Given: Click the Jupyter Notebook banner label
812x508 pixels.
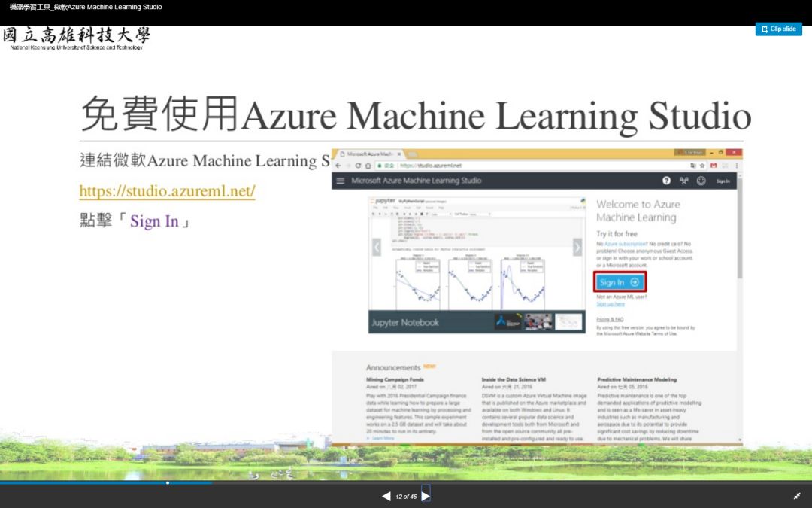Looking at the screenshot, I should [x=405, y=322].
